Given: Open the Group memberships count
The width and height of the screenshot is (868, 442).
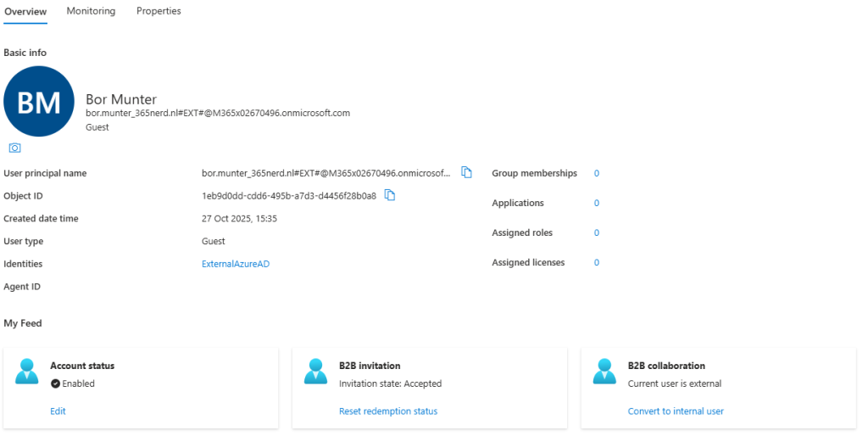Looking at the screenshot, I should click(597, 173).
